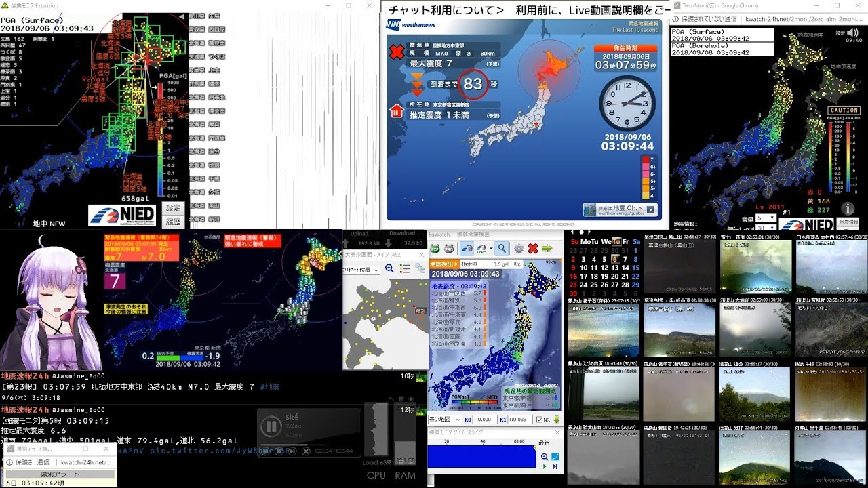This screenshot has height=488, width=868.
Task: Open the プリセット位置 preset position dropdown
Action: coord(361,270)
